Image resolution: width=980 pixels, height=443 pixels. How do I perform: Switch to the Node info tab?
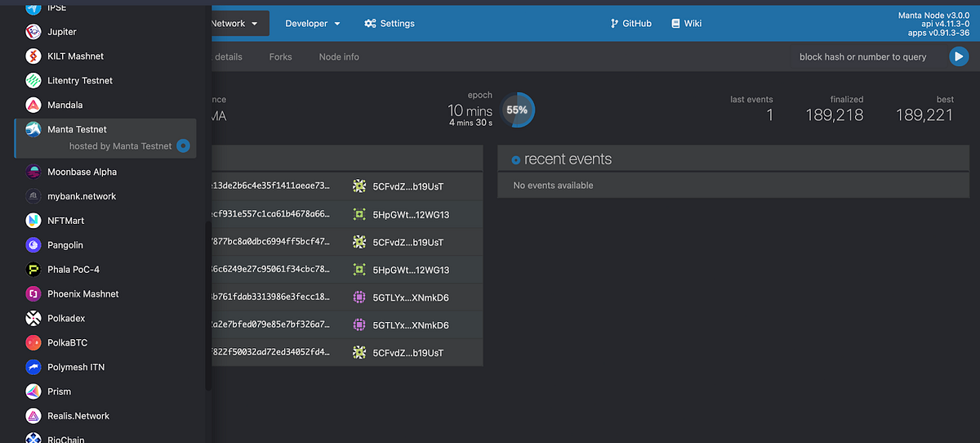(x=339, y=57)
